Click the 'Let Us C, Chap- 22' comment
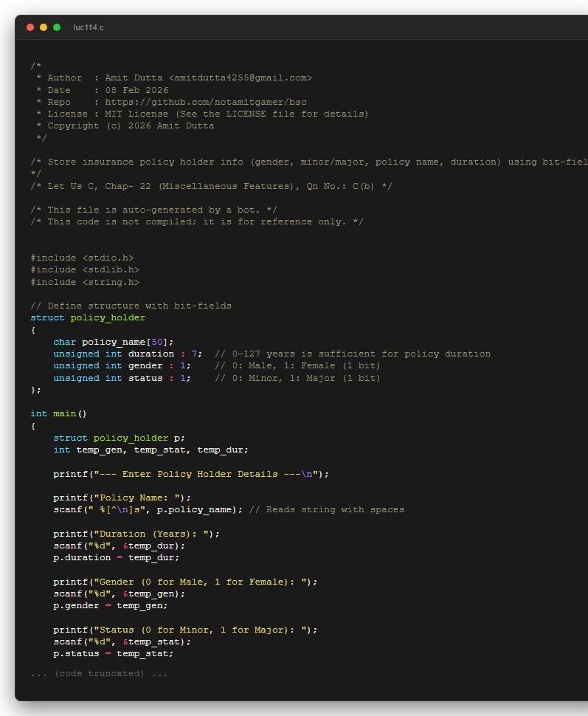 (211, 186)
